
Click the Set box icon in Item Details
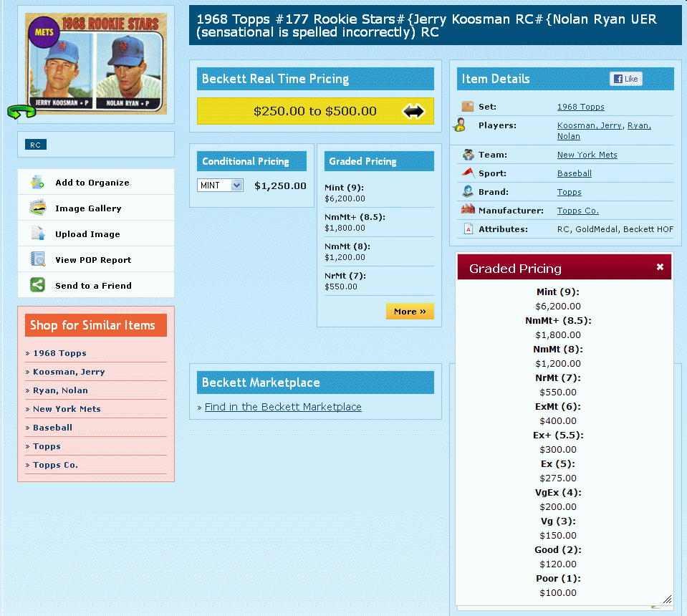468,107
